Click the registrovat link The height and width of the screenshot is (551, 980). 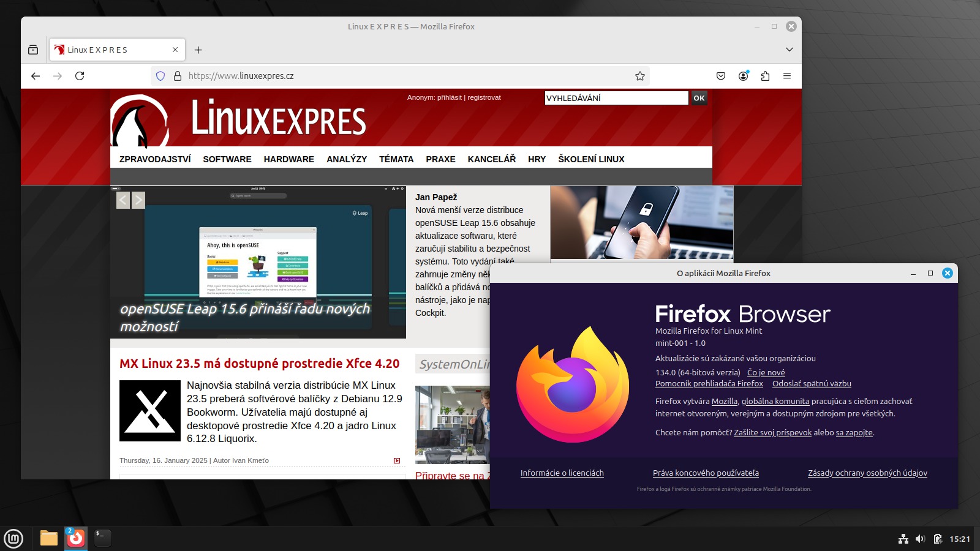(484, 97)
